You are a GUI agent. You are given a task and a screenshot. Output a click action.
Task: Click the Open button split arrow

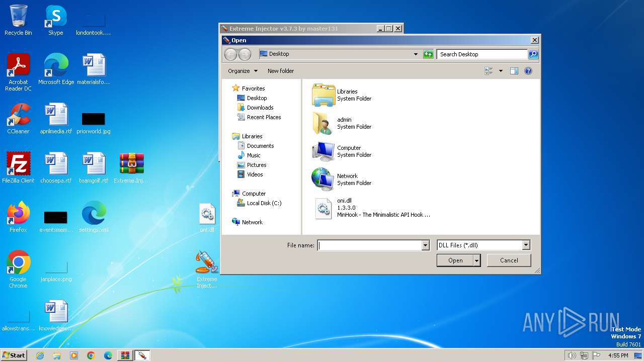(x=477, y=260)
